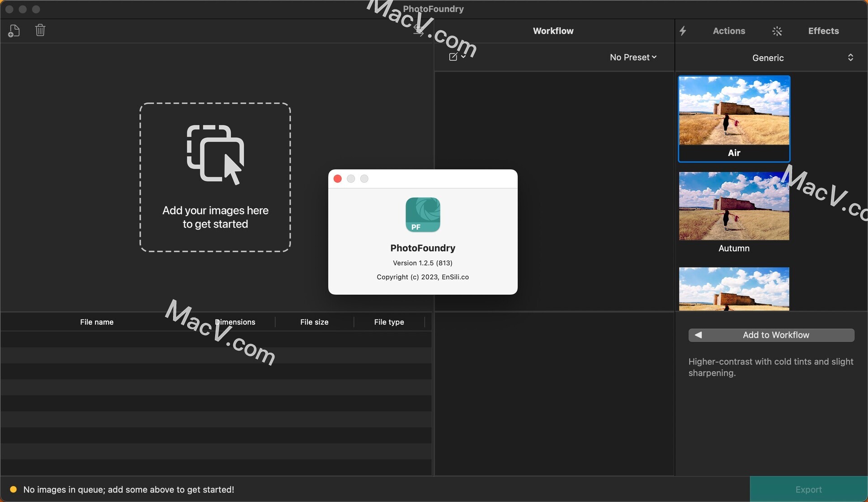The image size is (868, 502).
Task: Click the yellow status indicator dot
Action: (x=13, y=489)
